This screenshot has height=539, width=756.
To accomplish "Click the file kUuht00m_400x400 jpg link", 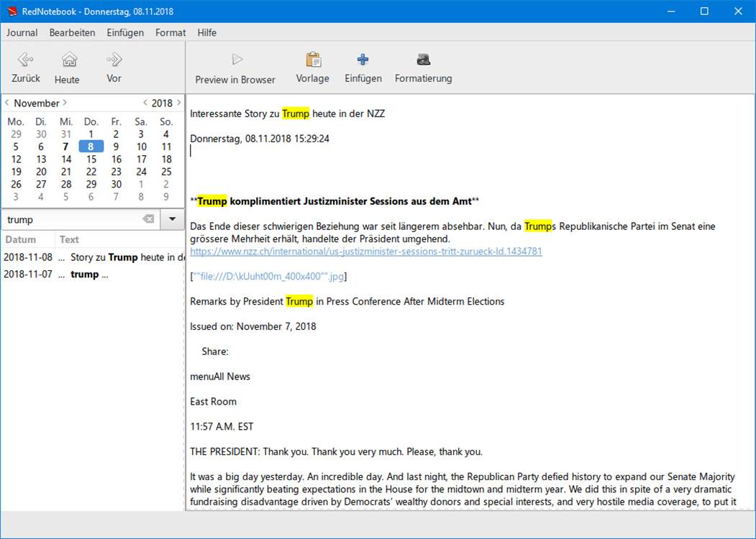I will [x=268, y=276].
